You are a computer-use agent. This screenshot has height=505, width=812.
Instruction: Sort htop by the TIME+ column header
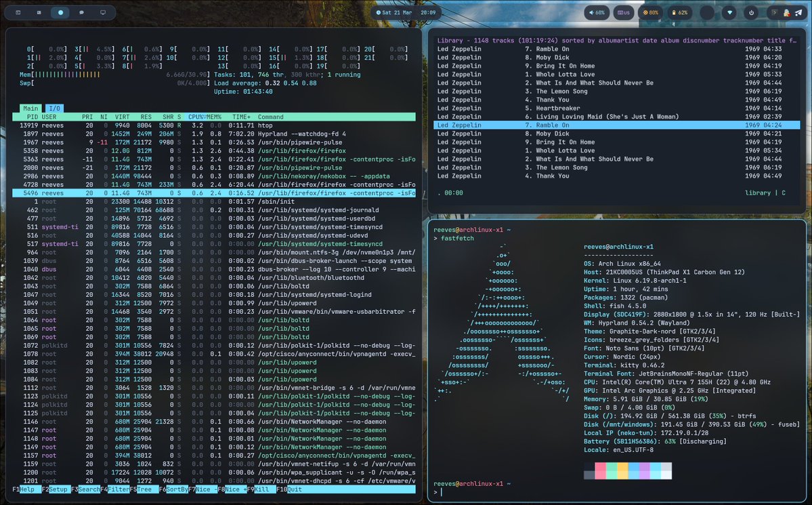(x=241, y=117)
